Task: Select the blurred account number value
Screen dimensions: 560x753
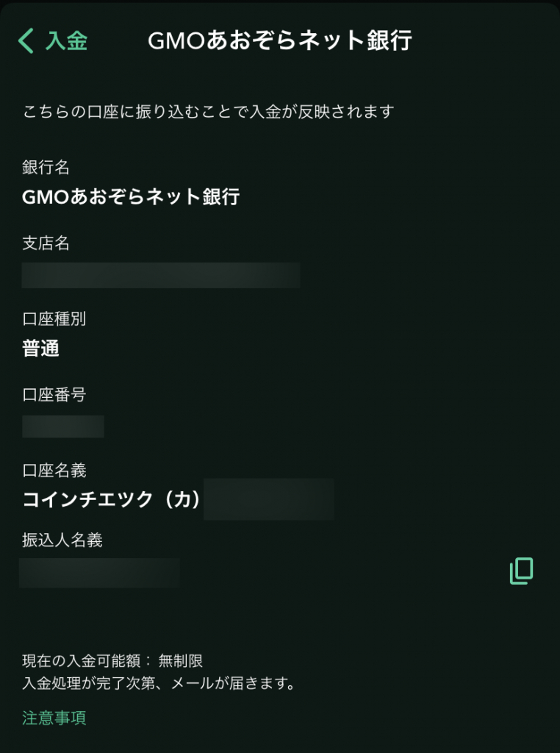Action: [63, 427]
